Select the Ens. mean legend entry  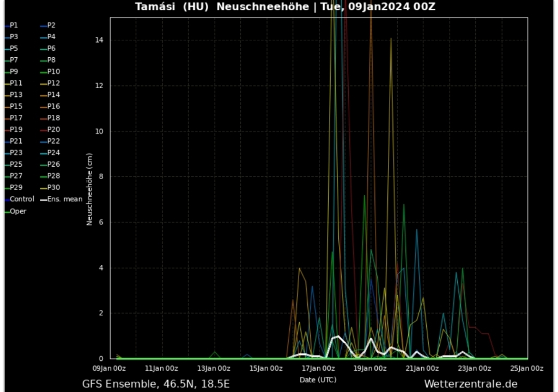(x=65, y=199)
